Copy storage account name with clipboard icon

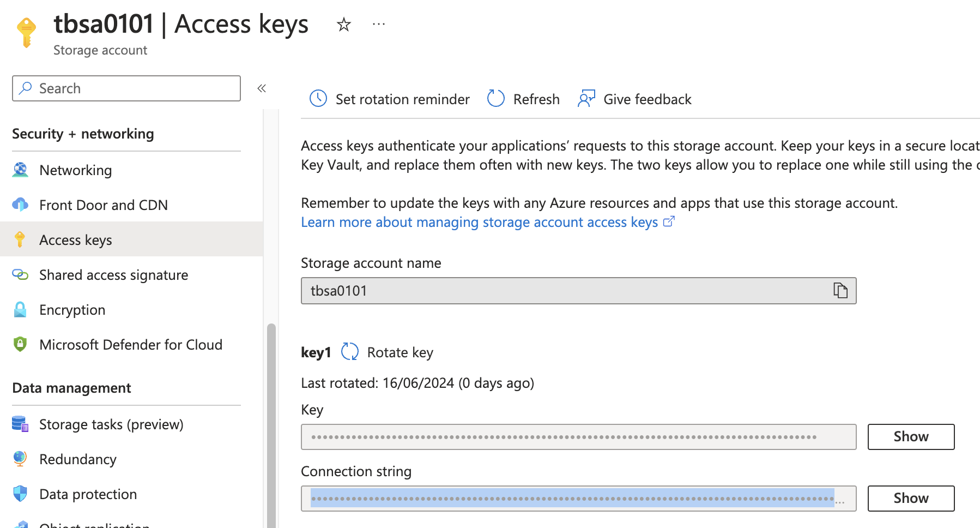840,291
